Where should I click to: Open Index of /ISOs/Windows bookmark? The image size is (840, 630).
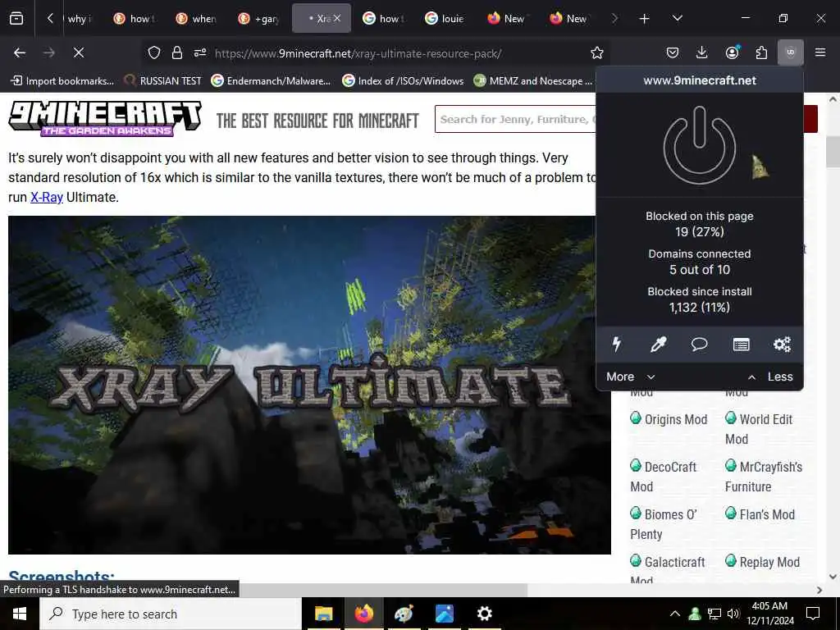pos(403,81)
